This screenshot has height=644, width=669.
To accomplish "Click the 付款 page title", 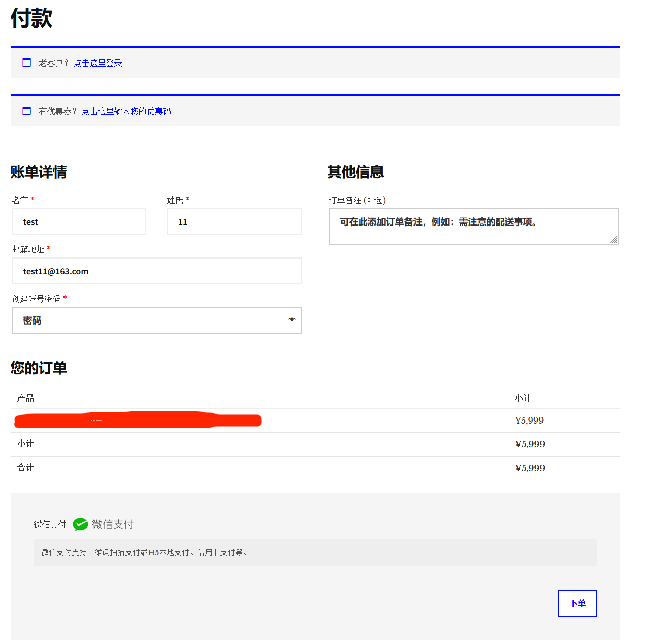I will coord(31,18).
